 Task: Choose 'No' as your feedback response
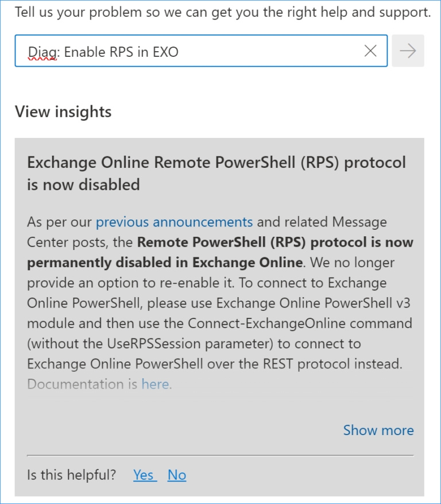(176, 475)
